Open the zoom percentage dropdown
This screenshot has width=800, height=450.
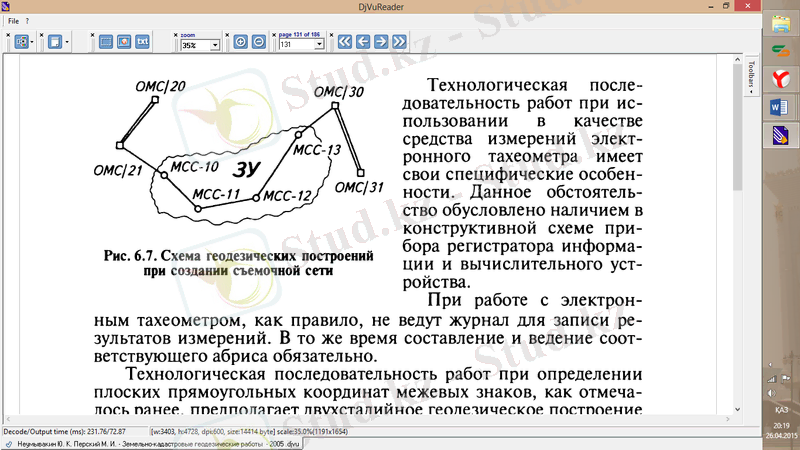point(215,45)
